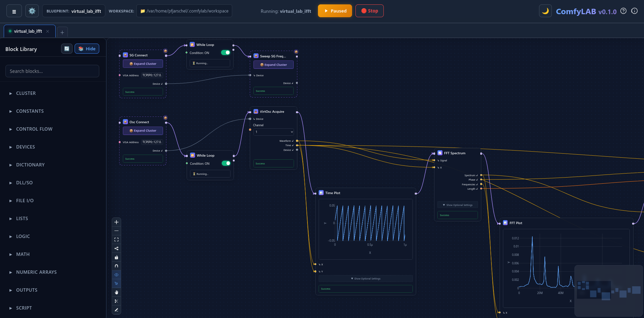Click the top While Loop node icon
Screen dimensions: 644x318
coord(192,45)
